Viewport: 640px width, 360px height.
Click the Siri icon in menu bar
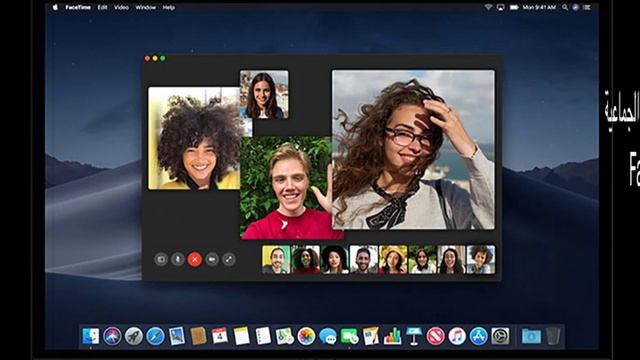click(x=576, y=7)
